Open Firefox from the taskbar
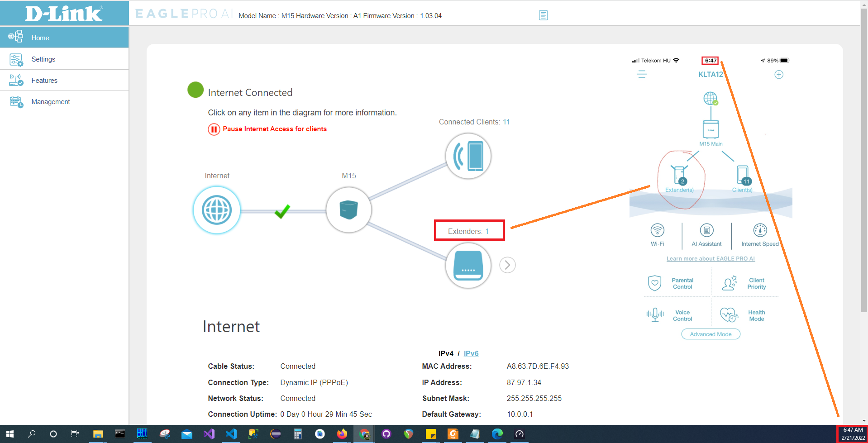868x443 pixels. click(342, 434)
